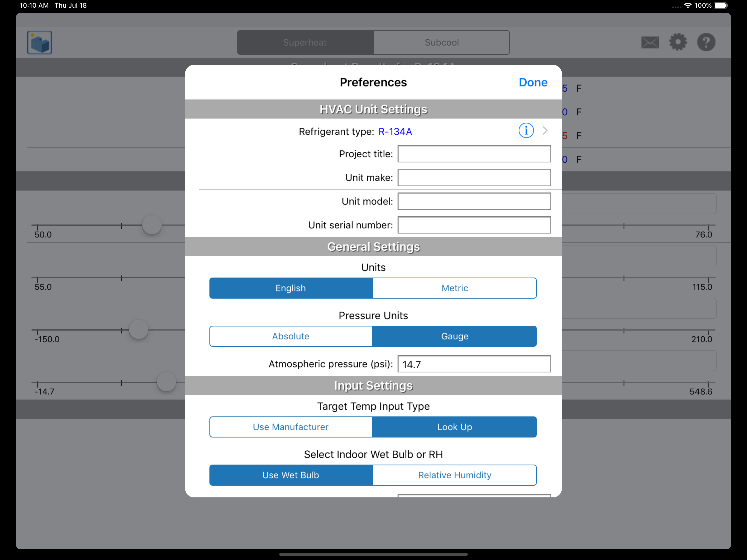Switch to the Superheat tab

click(305, 43)
